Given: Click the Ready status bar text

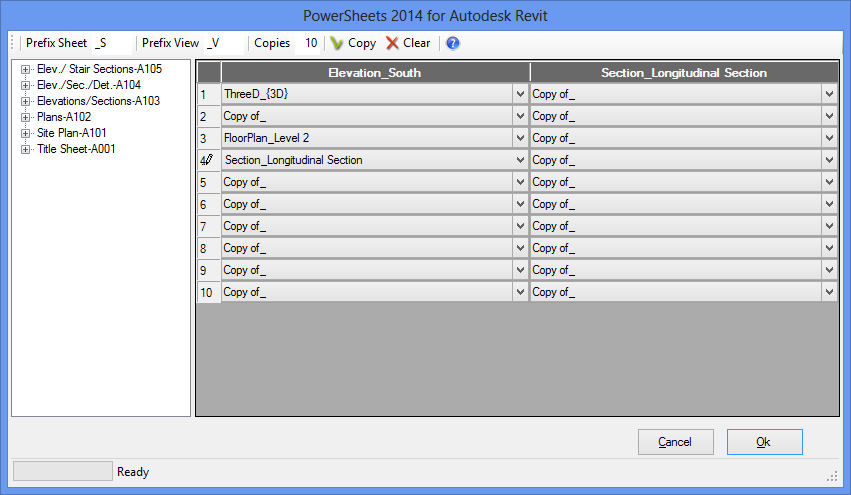Looking at the screenshot, I should [133, 472].
